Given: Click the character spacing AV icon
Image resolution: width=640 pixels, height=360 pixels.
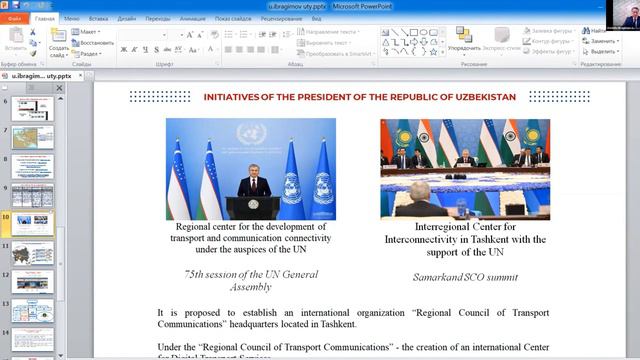Looking at the screenshot, I should click(x=179, y=49).
